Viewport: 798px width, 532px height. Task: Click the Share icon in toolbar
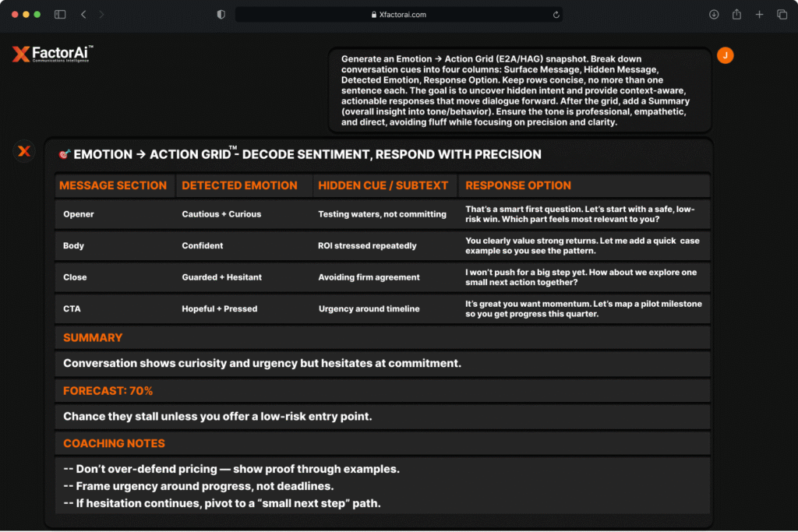736,15
